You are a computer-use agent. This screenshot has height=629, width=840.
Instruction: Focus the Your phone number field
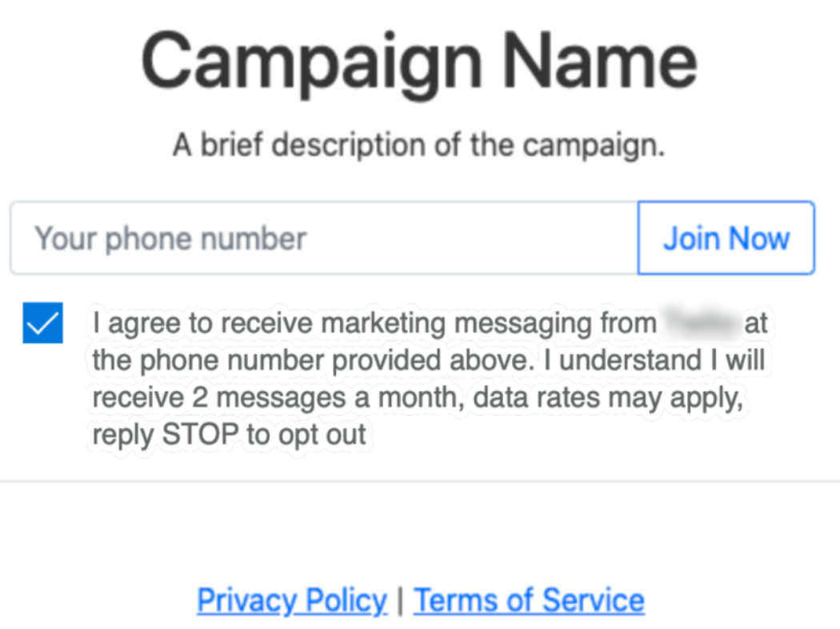[x=324, y=238]
